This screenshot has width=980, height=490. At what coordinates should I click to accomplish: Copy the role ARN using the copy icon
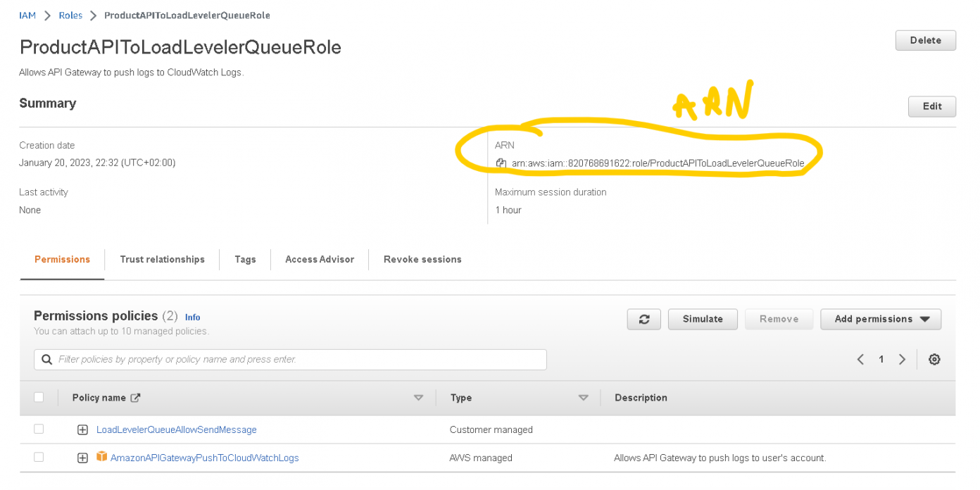[501, 163]
